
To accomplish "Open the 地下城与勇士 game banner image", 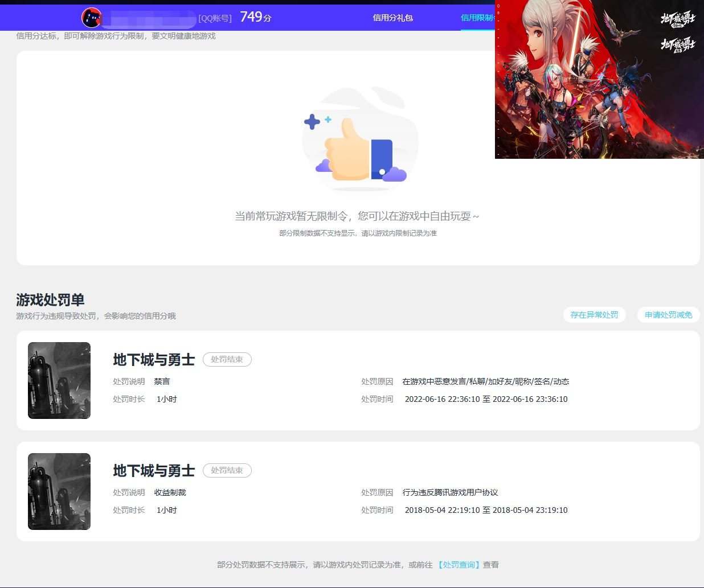I will [x=599, y=79].
